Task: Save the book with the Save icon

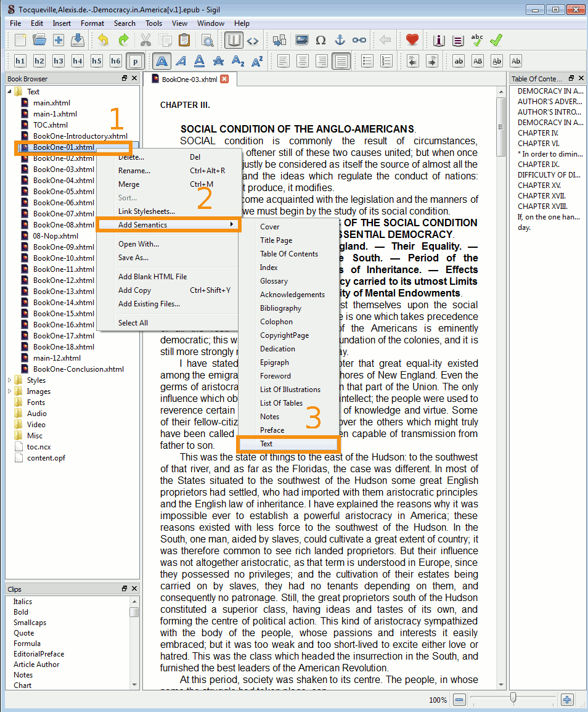Action: [78, 41]
